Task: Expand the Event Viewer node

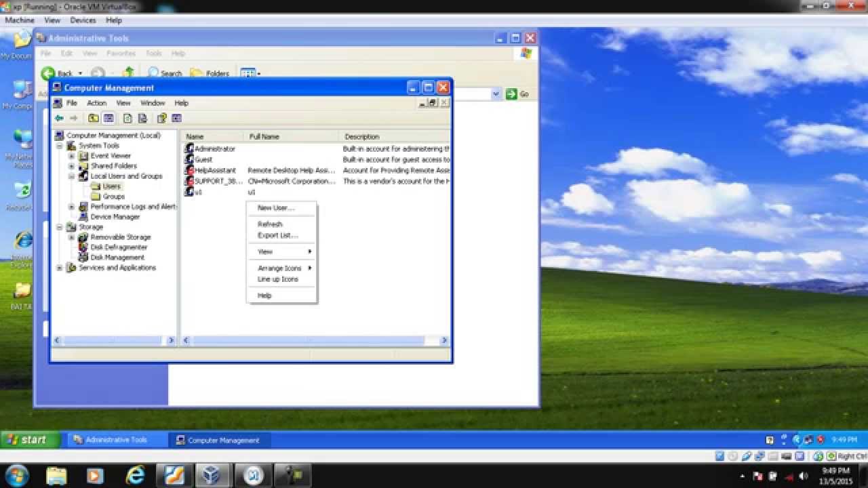Action: click(x=72, y=156)
